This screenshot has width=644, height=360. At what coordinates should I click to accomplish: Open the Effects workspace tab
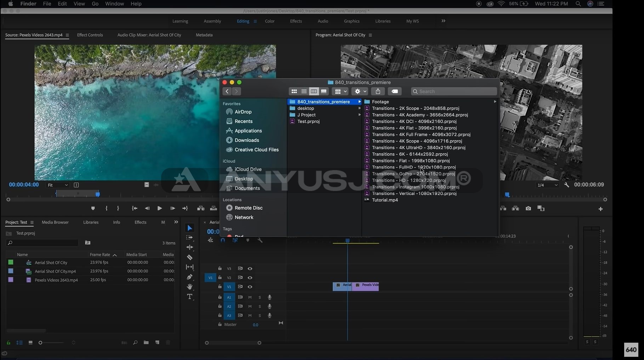point(296,21)
